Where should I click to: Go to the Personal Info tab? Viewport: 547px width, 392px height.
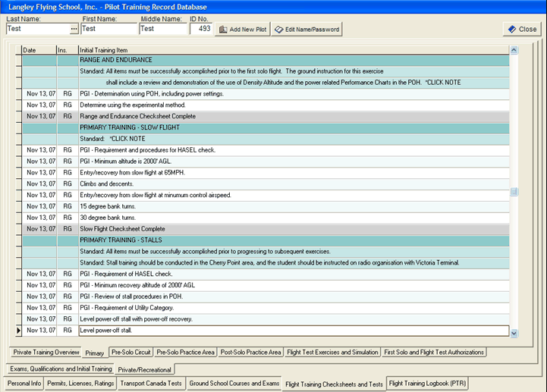[x=25, y=384]
